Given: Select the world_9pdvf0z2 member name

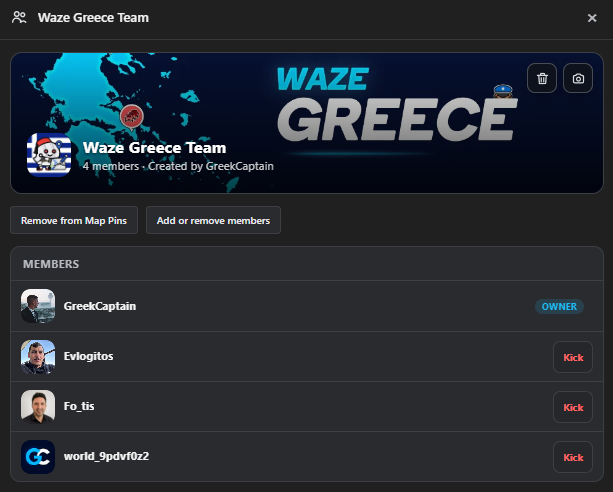Looking at the screenshot, I should pos(106,456).
